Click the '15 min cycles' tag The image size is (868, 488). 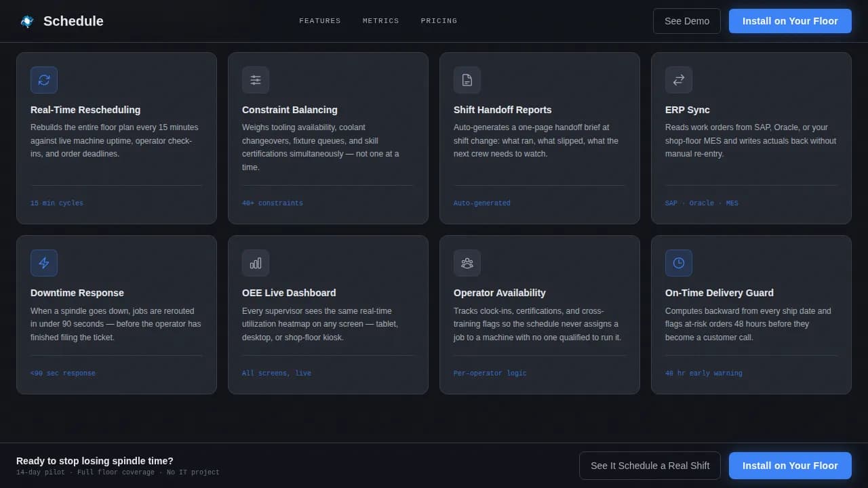coord(57,203)
